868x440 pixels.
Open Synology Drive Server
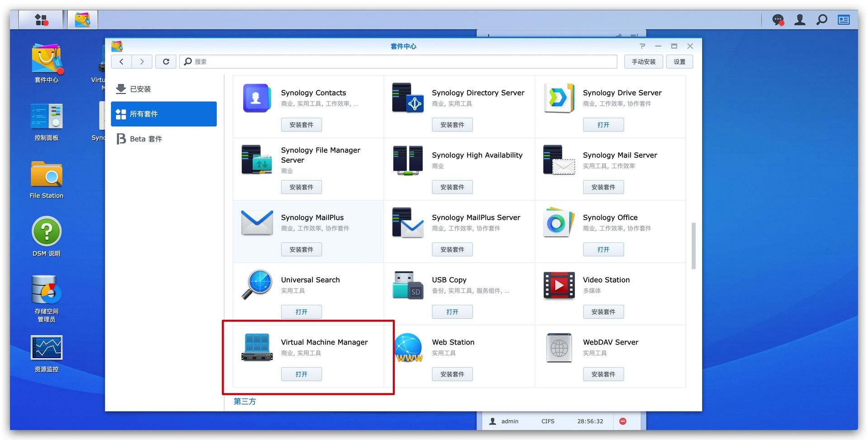pyautogui.click(x=603, y=125)
